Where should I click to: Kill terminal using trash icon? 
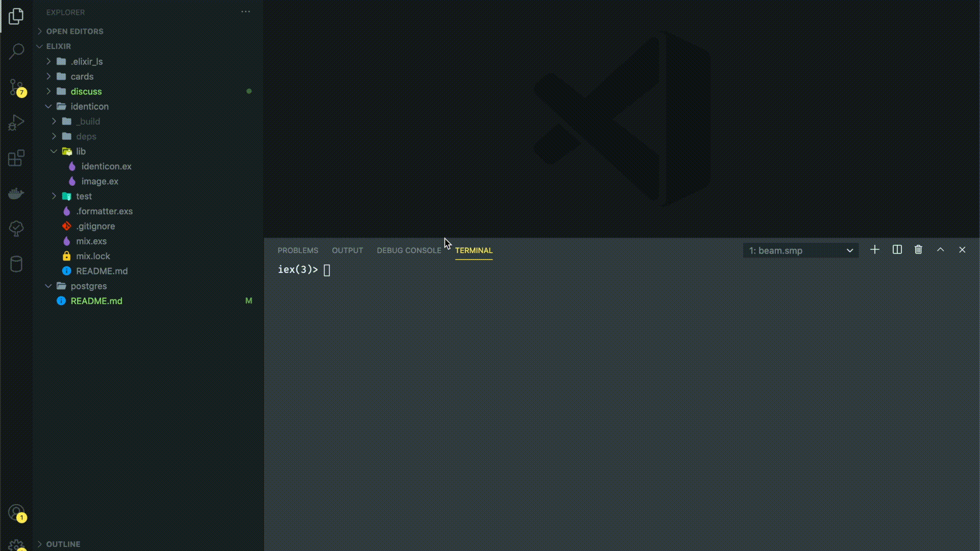(918, 250)
